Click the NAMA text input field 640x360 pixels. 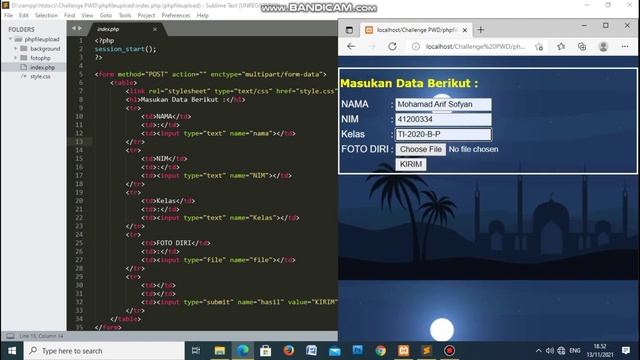(x=443, y=104)
